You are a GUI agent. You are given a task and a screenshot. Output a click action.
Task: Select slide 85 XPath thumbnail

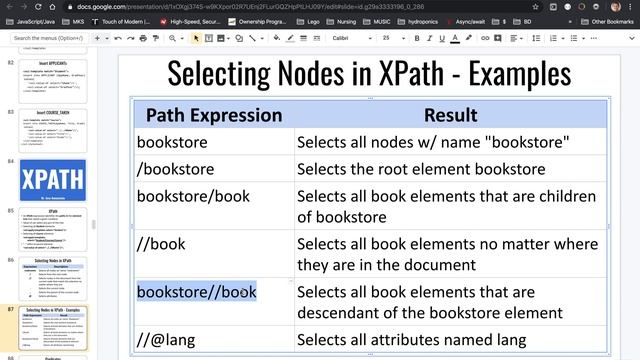53,229
